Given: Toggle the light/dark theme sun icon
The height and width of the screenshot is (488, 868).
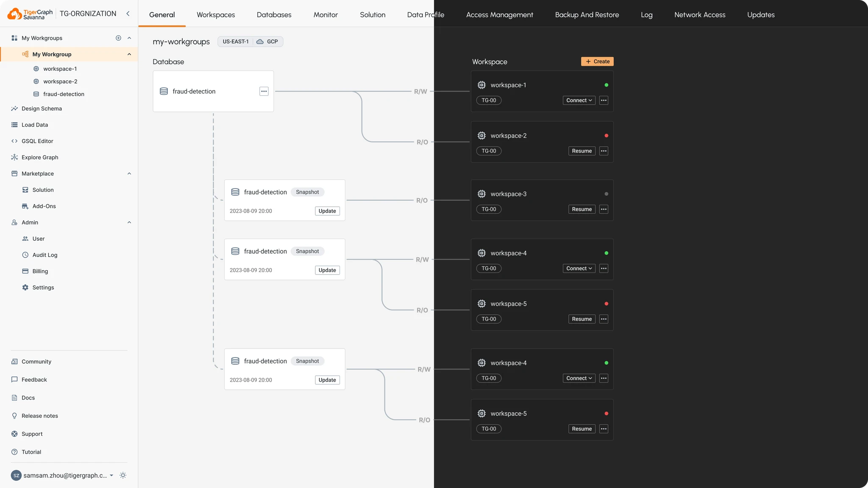Looking at the screenshot, I should point(123,475).
